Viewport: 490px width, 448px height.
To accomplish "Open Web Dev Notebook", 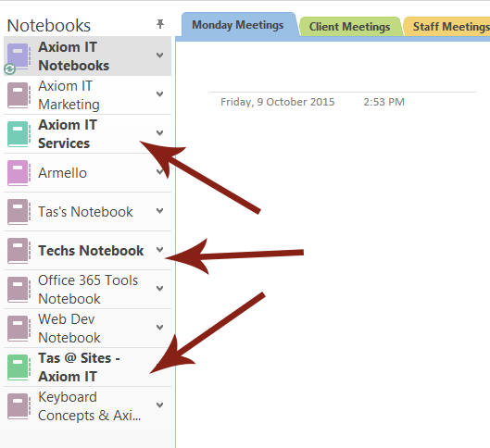I will (87, 329).
